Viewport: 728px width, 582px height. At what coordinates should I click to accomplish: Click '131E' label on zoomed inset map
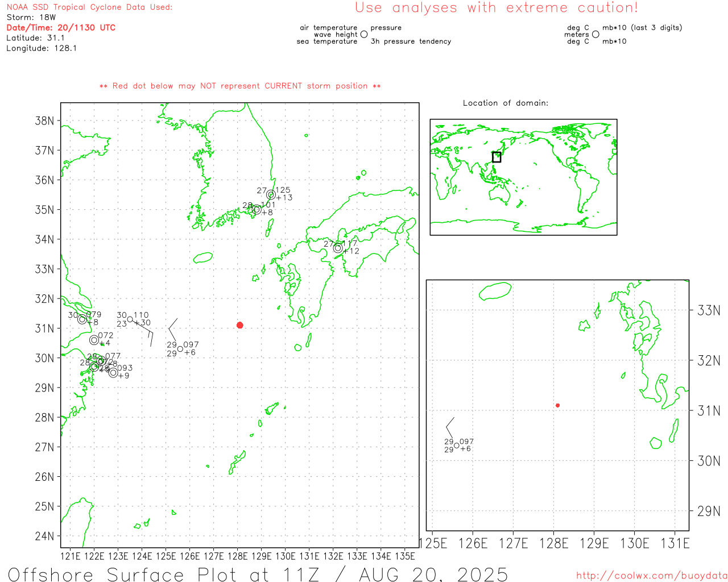coord(675,543)
